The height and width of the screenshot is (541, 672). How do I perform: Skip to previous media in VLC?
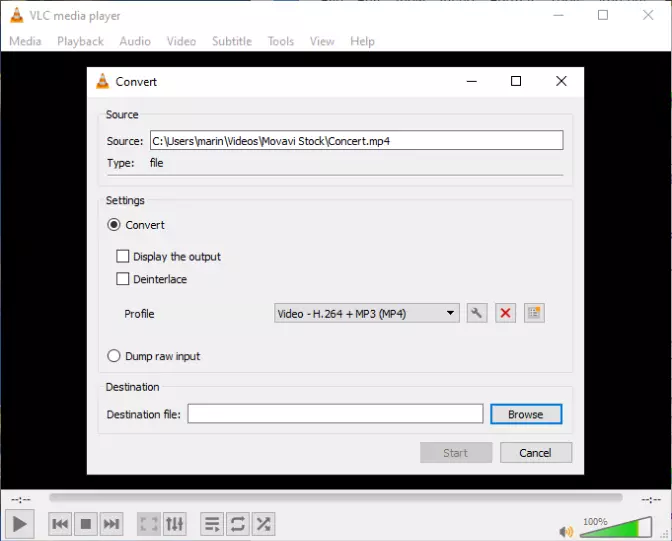60,524
